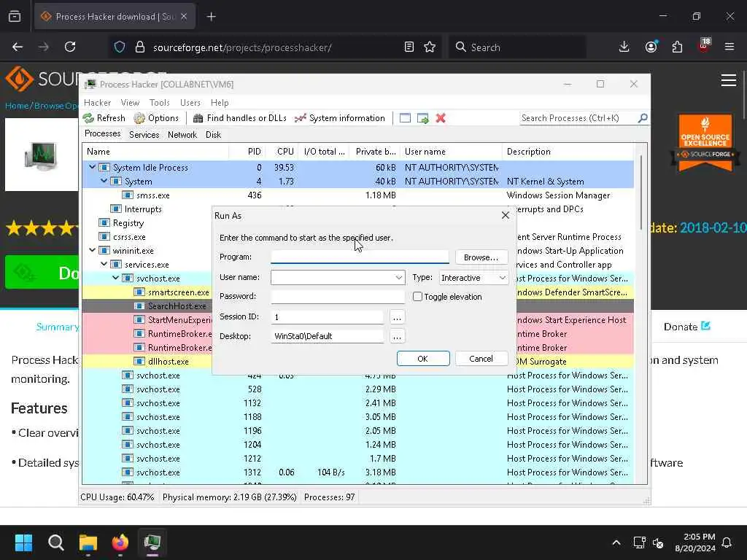Open new browser tab with plus
The height and width of the screenshot is (560, 747).
[211, 17]
